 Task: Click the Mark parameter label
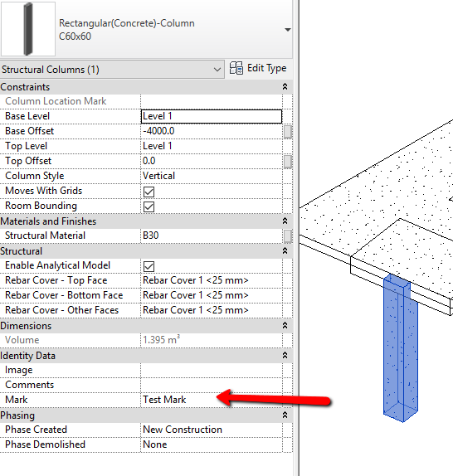(16, 400)
